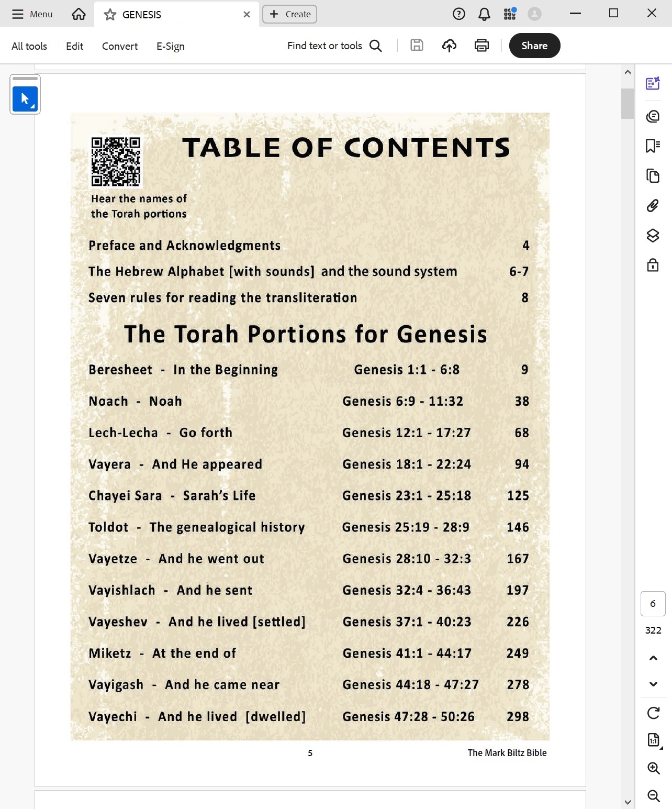Open the account profile avatar
672x809 pixels.
pyautogui.click(x=534, y=14)
